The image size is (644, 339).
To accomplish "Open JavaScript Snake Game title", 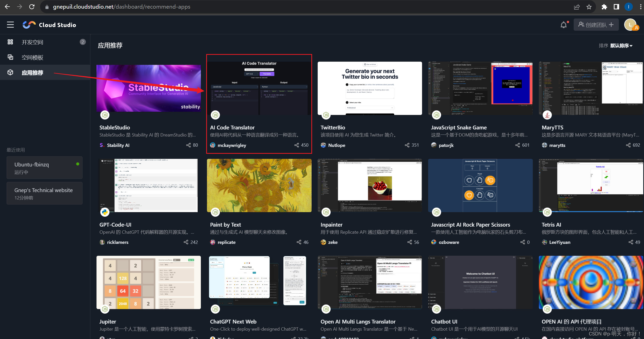I will (x=459, y=128).
